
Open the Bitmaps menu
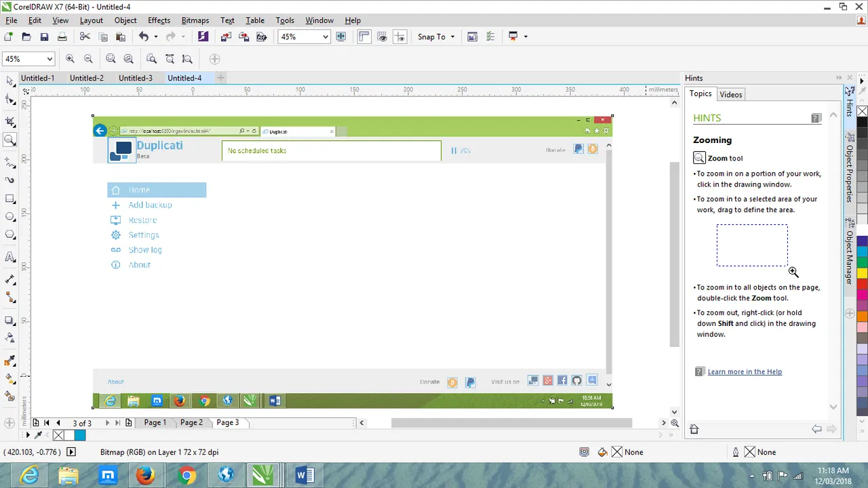(x=195, y=20)
